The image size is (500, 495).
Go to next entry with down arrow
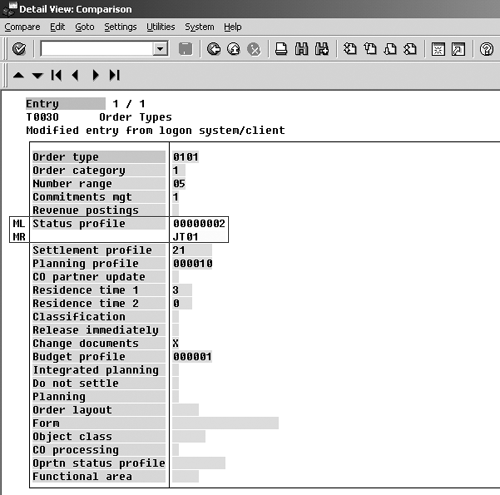(37, 75)
